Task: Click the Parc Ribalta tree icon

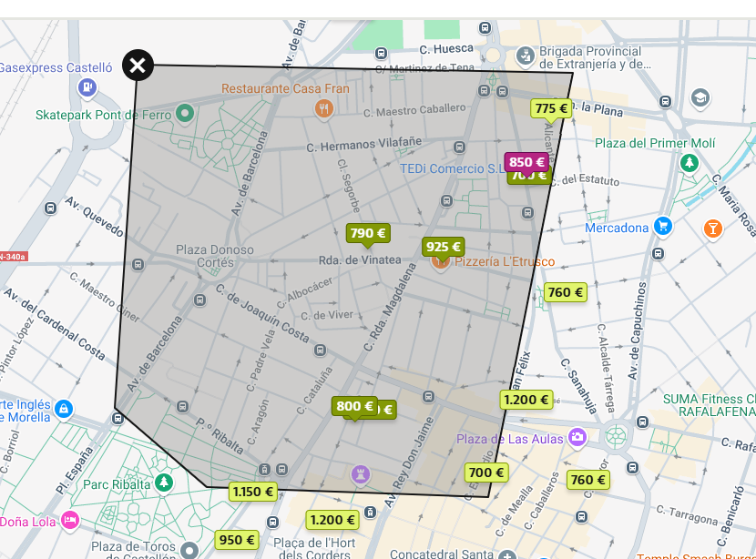Action: click(x=164, y=483)
